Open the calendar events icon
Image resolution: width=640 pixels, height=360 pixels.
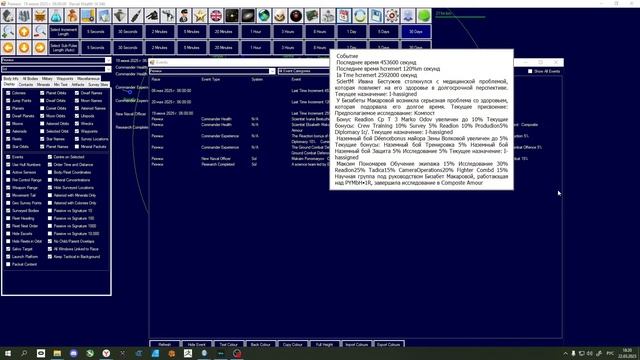(x=344, y=16)
